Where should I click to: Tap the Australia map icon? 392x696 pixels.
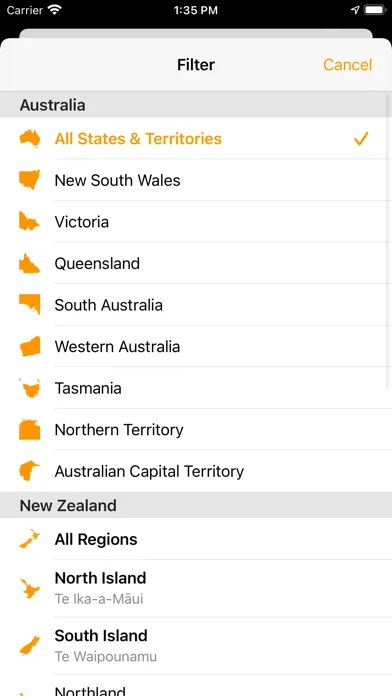click(30, 138)
